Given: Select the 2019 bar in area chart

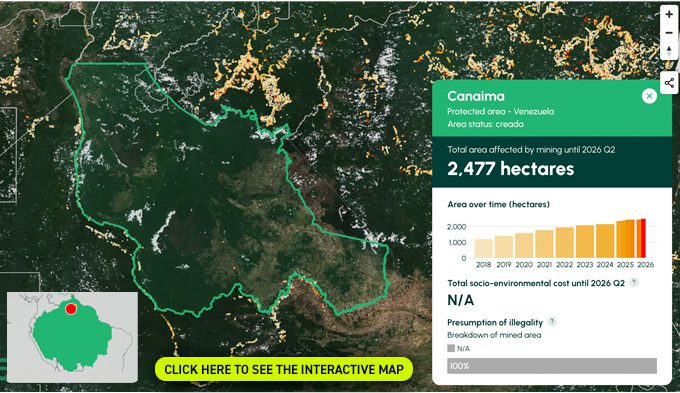Looking at the screenshot, I should [504, 247].
